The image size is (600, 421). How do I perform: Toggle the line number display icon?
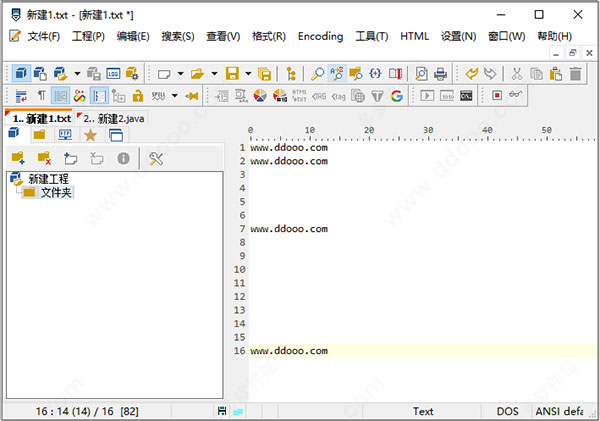click(x=99, y=96)
